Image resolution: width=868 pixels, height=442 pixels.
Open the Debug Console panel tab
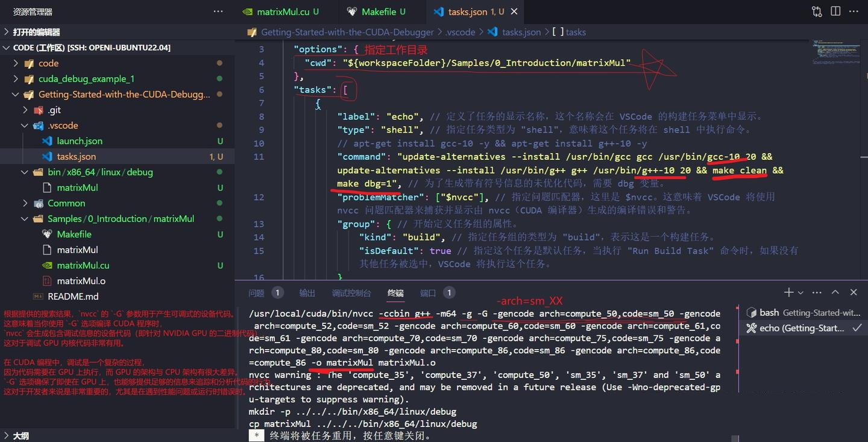[x=351, y=292]
